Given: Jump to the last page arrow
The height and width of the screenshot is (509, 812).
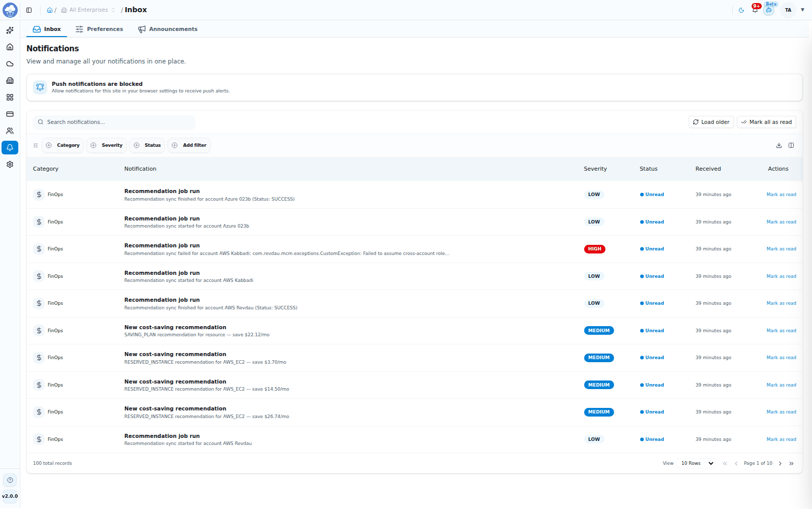Looking at the screenshot, I should click(x=791, y=463).
